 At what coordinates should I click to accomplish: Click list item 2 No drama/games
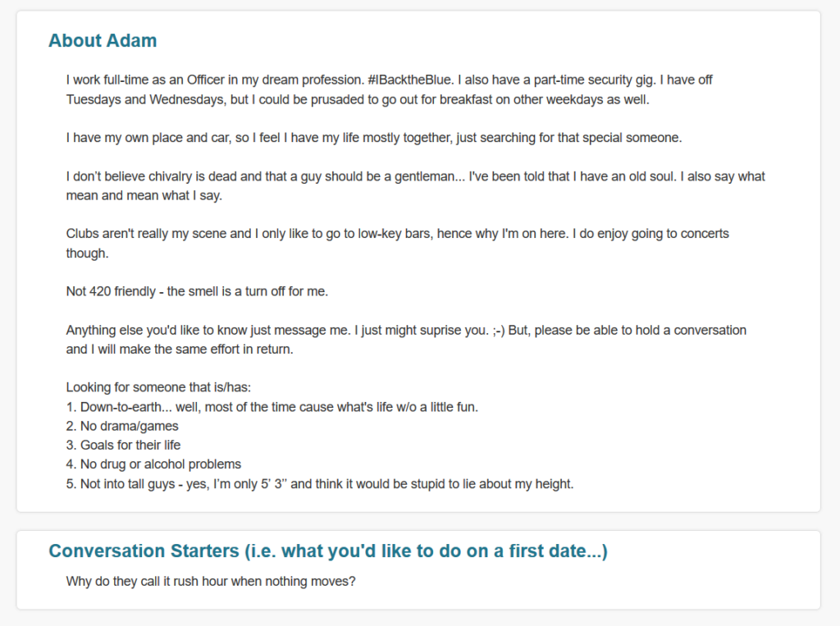click(x=122, y=426)
